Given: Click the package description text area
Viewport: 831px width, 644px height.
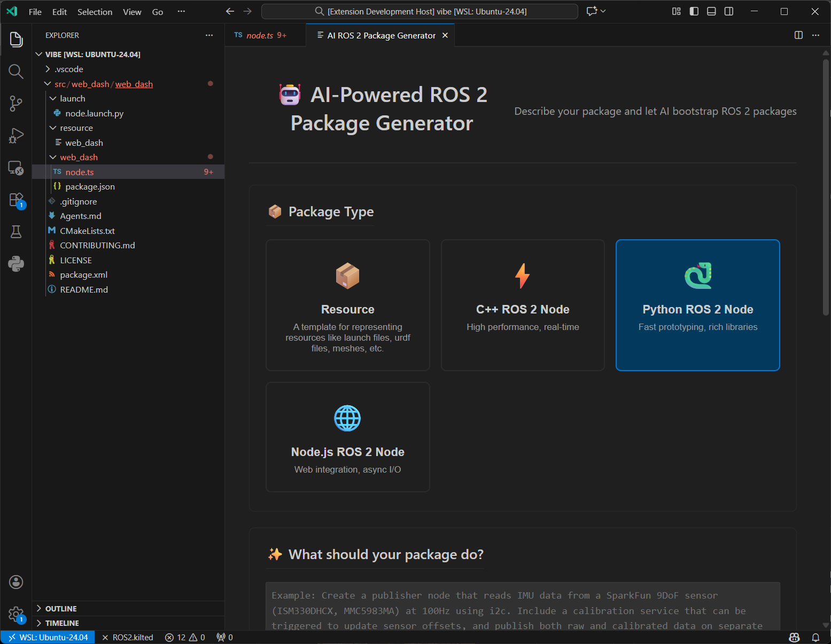Looking at the screenshot, I should tap(523, 607).
